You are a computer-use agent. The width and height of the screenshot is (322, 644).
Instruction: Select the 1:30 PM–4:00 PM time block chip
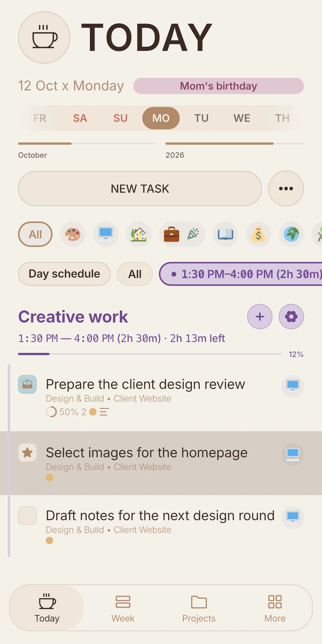point(241,274)
